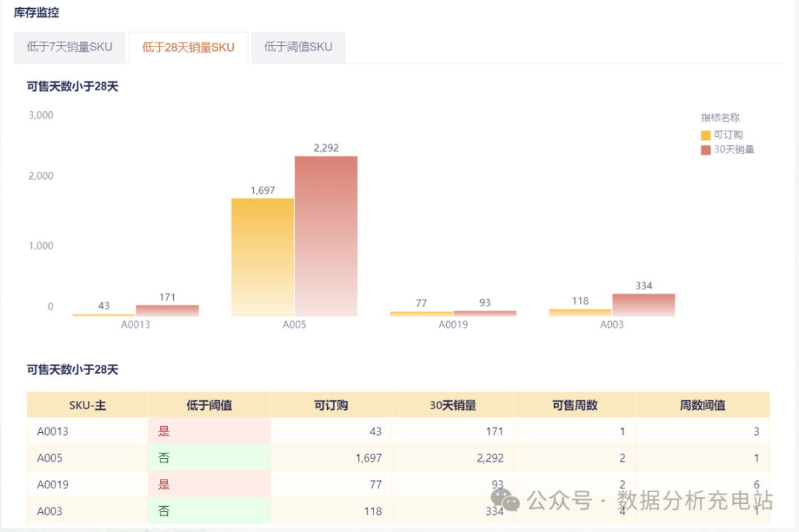This screenshot has height=532, width=799.
Task: Click the 43 value in the table
Action: click(376, 431)
